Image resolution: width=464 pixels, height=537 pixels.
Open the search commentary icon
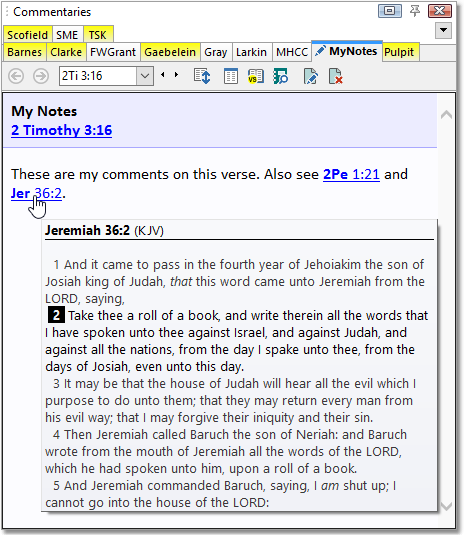tap(280, 76)
